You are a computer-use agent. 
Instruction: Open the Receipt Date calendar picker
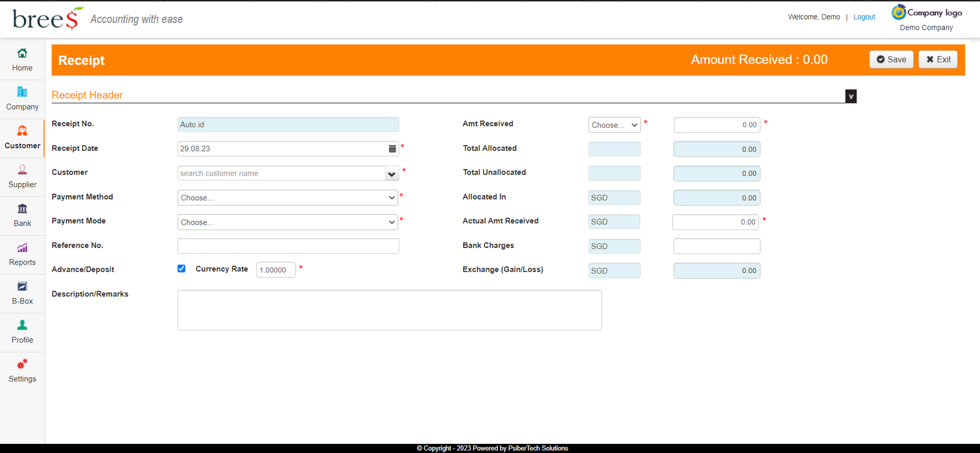(392, 149)
